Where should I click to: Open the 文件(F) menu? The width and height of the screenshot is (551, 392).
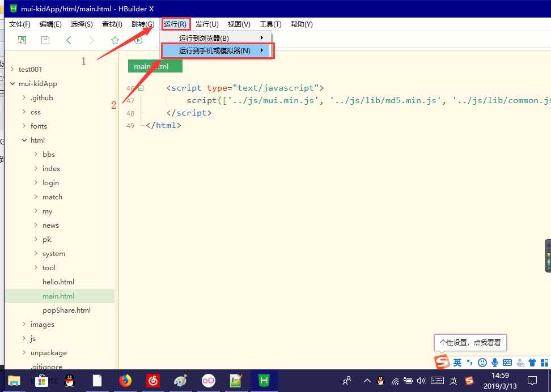(20, 24)
